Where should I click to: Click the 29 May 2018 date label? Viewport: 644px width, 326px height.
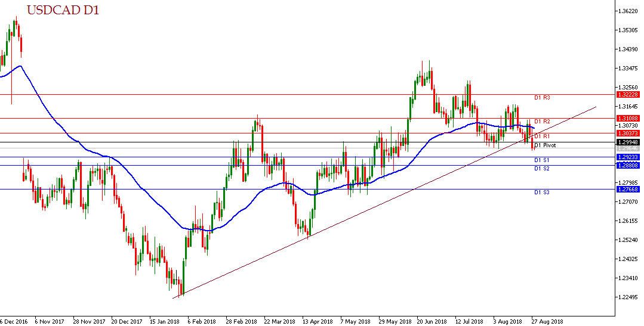tap(395, 321)
